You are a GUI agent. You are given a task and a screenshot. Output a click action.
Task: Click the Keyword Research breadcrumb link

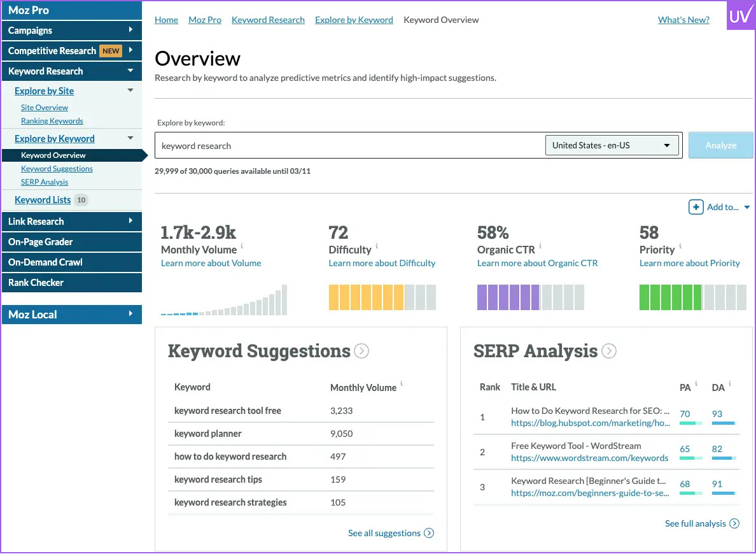(x=268, y=20)
